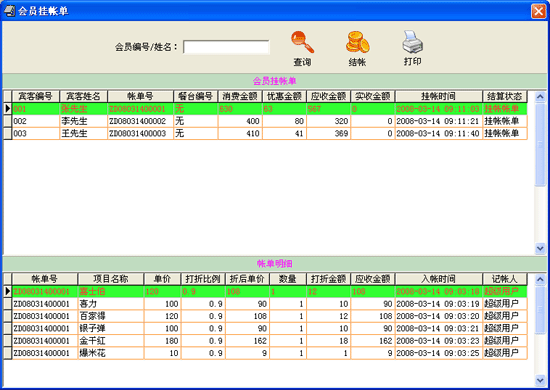This screenshot has width=550, height=390.
Task: Select row indicator for 金千红 detail row
Action: (7, 341)
